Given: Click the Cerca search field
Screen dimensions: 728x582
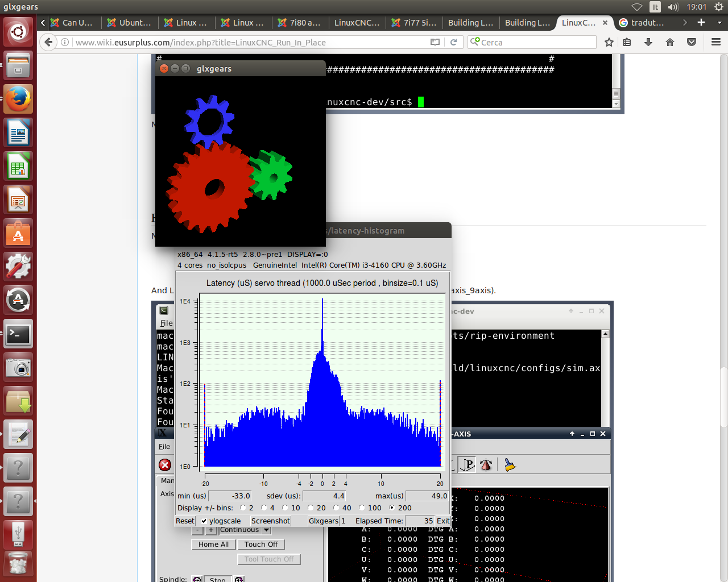Looking at the screenshot, I should (x=532, y=42).
